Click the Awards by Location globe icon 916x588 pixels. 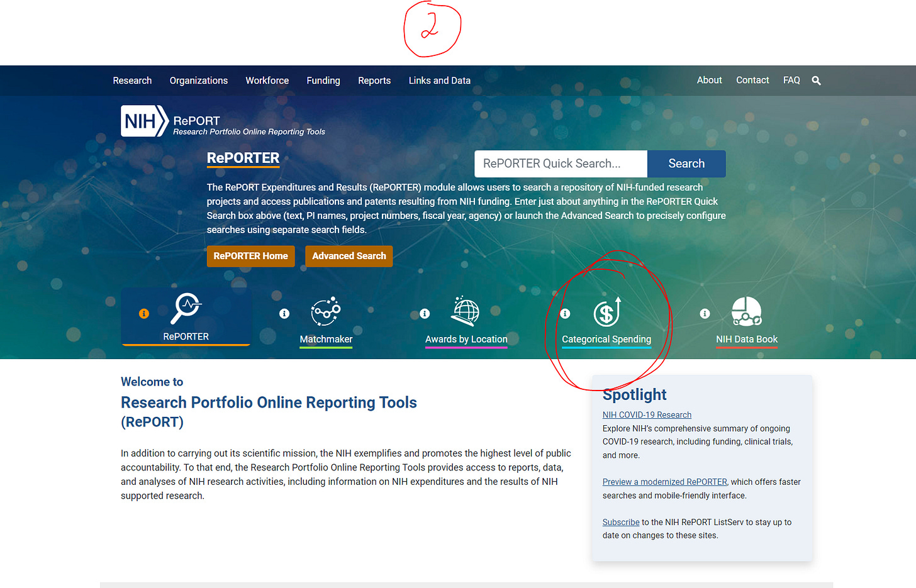pos(466,311)
